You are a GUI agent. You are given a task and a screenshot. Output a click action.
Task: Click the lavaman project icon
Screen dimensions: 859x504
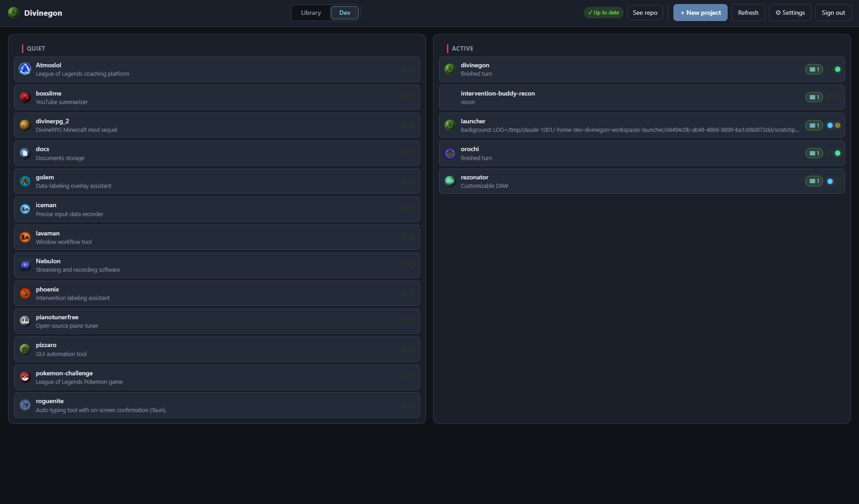[x=25, y=237]
